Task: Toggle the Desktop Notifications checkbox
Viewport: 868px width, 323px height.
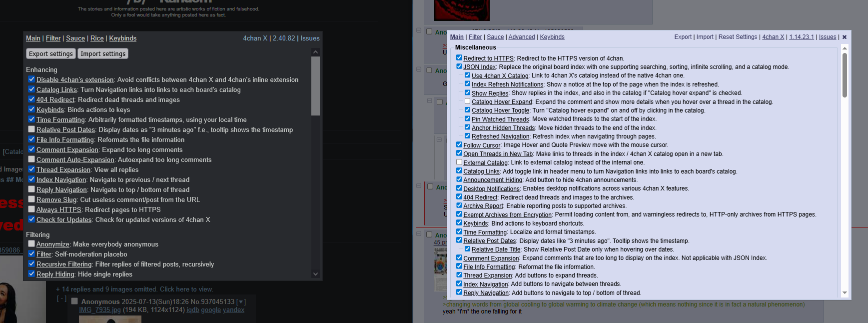Action: pos(459,188)
